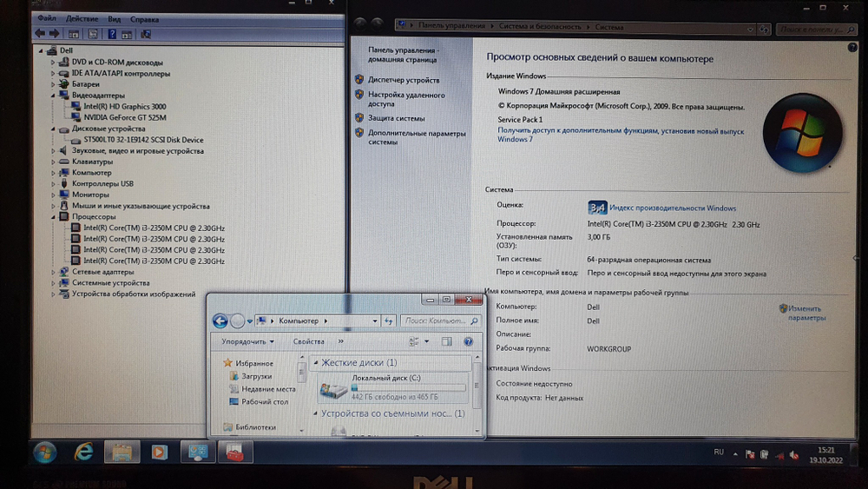Select Звуковые, видео и игровые устройства
This screenshot has height=489, width=868.
[138, 150]
